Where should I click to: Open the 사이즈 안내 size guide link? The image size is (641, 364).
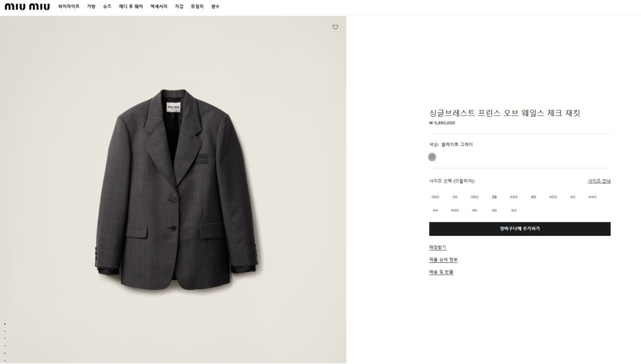[599, 181]
